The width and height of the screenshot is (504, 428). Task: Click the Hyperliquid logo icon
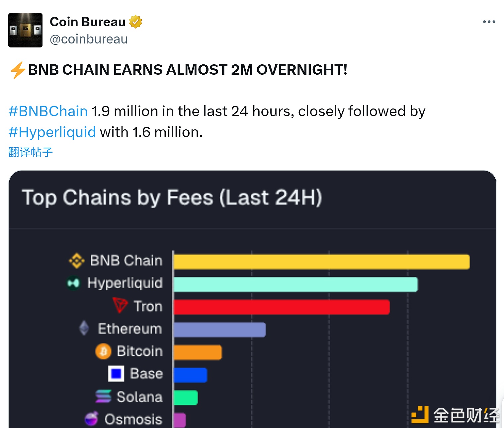(73, 283)
